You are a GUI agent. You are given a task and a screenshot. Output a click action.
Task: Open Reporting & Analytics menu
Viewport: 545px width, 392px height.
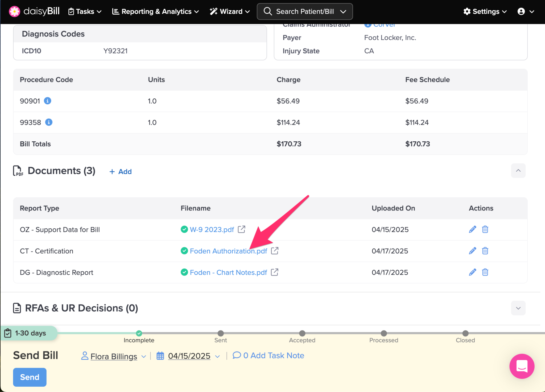(156, 11)
